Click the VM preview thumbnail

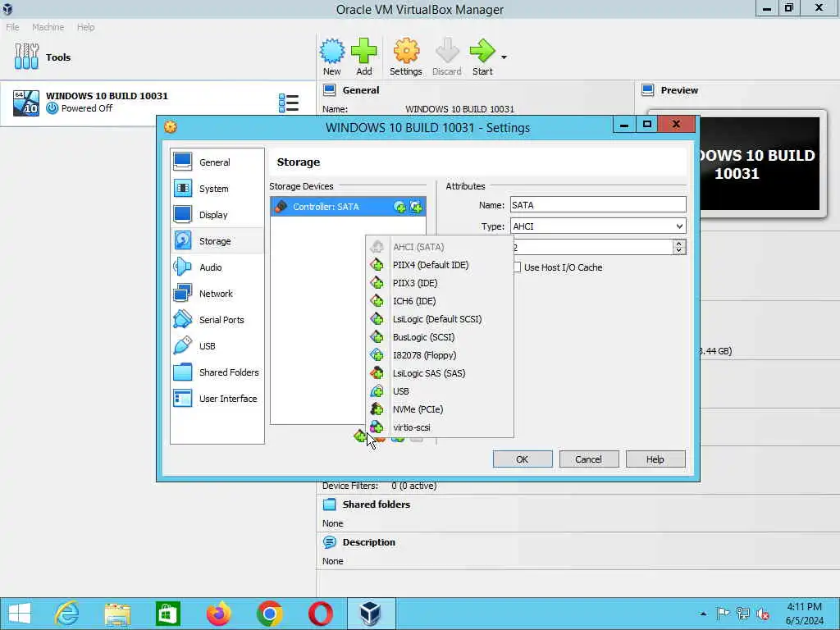[760, 164]
